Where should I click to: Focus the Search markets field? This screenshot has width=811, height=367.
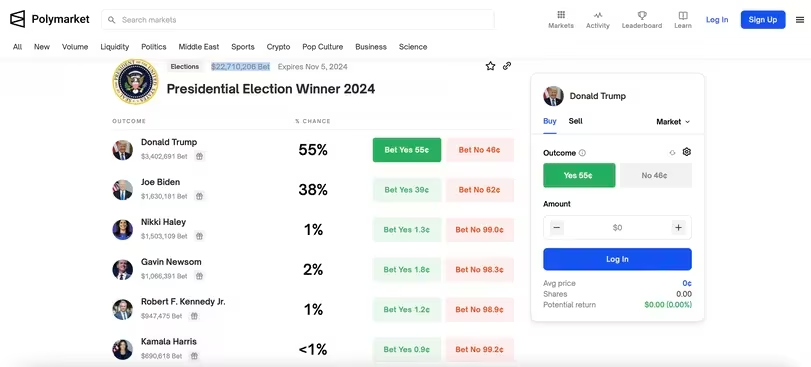298,20
